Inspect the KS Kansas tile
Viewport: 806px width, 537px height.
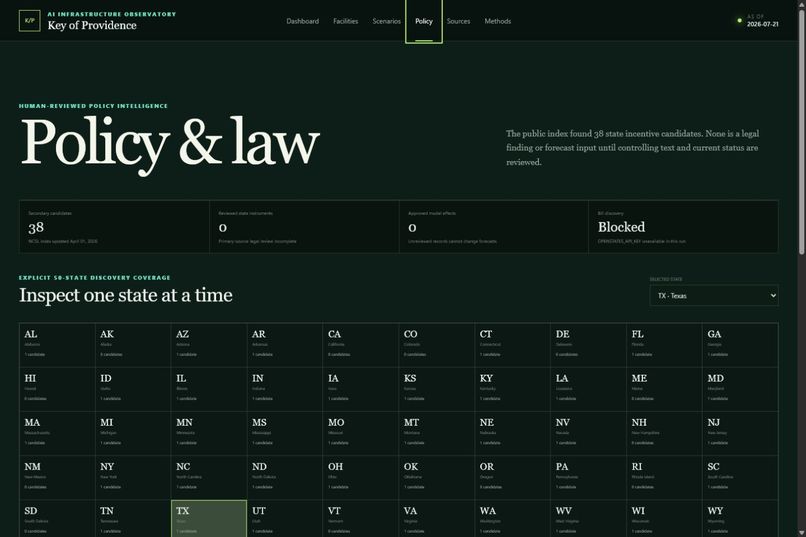[x=436, y=389]
